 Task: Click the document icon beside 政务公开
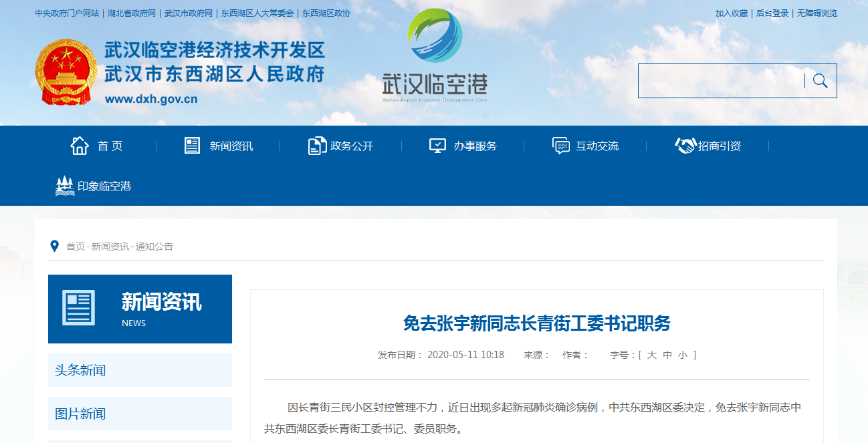(x=317, y=146)
